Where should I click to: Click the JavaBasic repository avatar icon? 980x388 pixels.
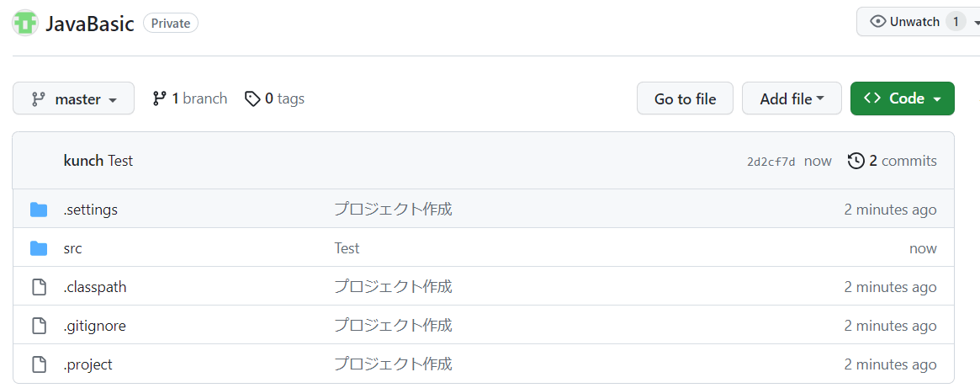[x=25, y=24]
